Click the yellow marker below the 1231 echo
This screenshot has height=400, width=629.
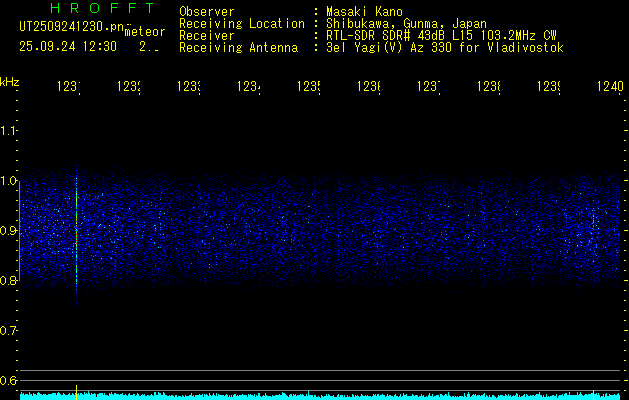76,392
